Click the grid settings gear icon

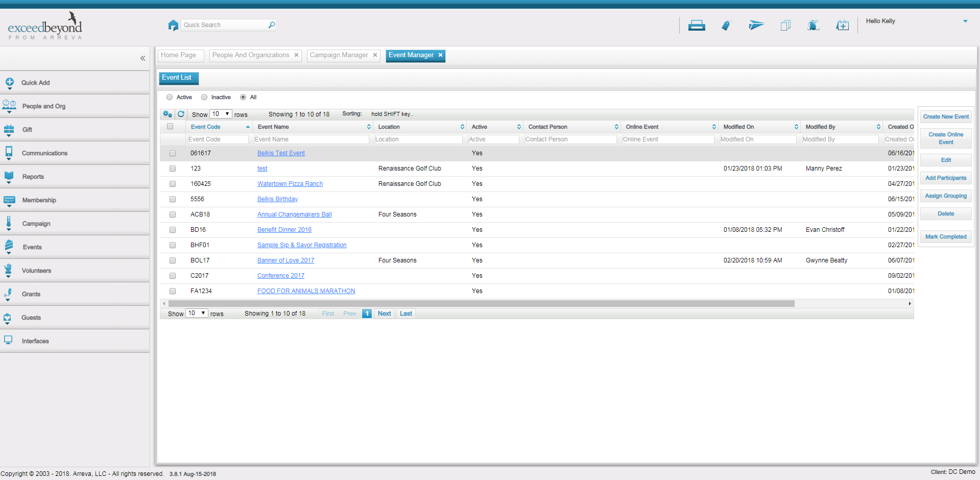click(168, 114)
